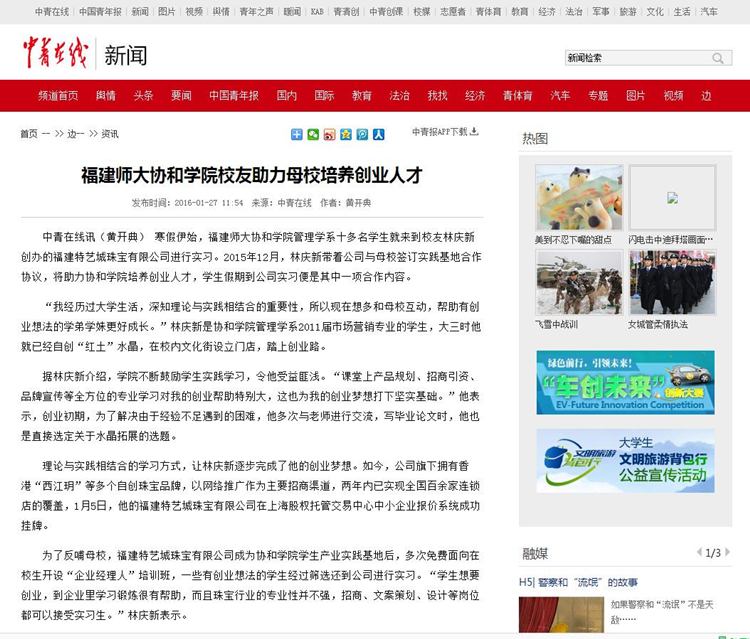Open 国际 in red nav bar
The width and height of the screenshot is (750, 639).
(324, 96)
